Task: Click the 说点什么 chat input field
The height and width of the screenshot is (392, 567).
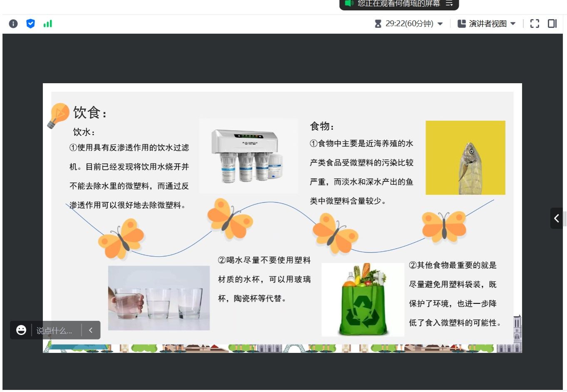Action: pyautogui.click(x=55, y=331)
